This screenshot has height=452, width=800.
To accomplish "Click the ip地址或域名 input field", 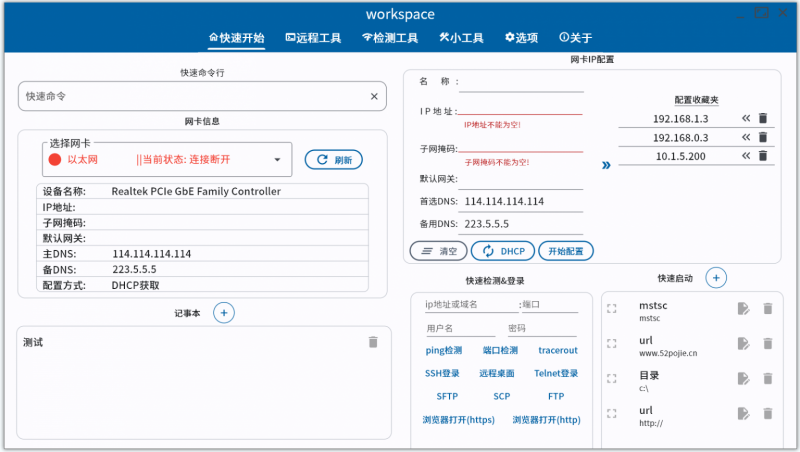I will [470, 305].
